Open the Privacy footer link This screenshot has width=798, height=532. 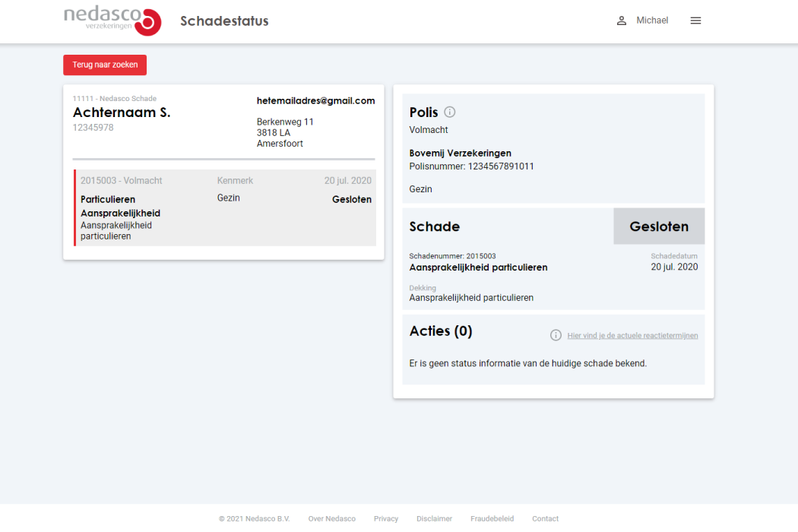coord(386,519)
